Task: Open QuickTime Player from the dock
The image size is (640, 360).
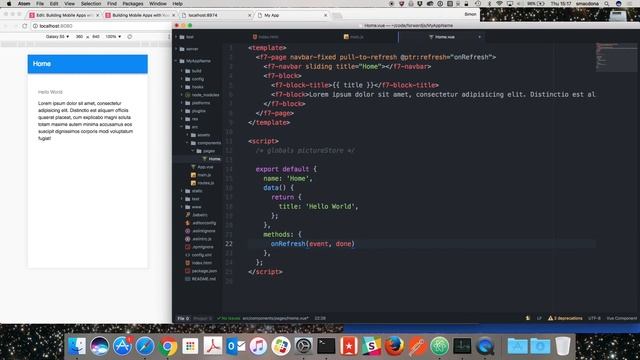Action: [485, 346]
